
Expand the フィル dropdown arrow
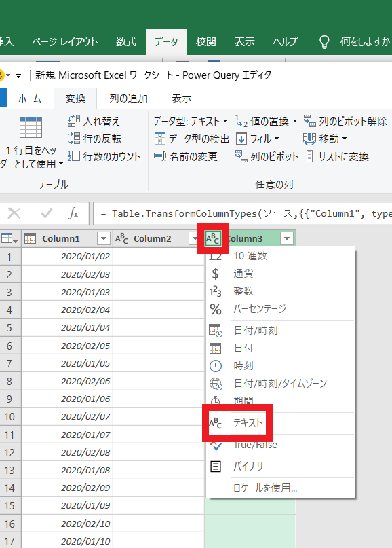point(277,139)
